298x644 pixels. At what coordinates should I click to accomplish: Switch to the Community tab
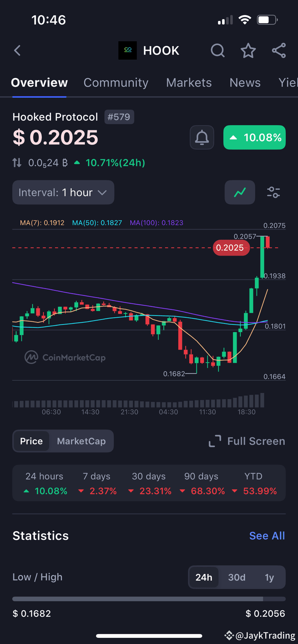116,82
